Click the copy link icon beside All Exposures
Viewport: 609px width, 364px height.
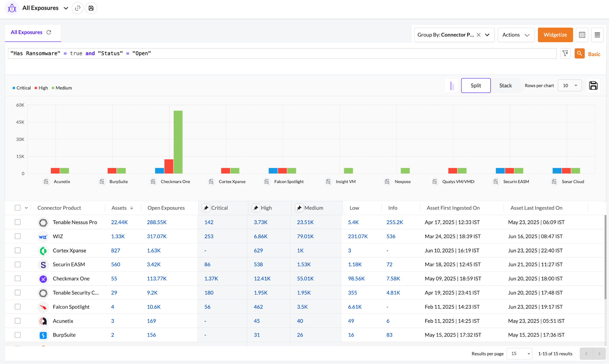[78, 8]
